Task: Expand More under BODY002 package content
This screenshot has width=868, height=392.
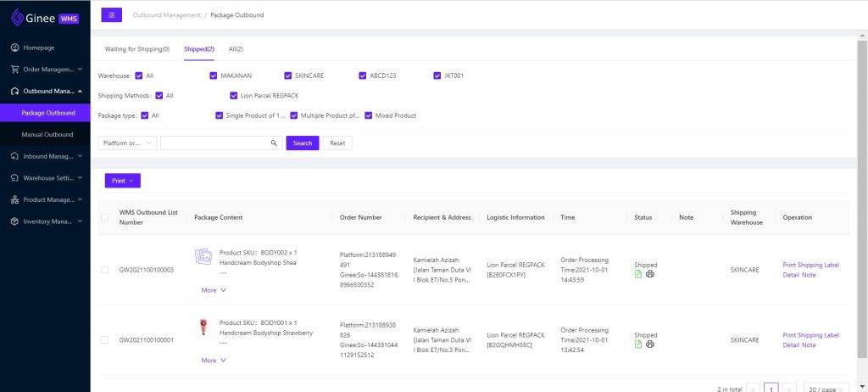Action: [x=214, y=290]
